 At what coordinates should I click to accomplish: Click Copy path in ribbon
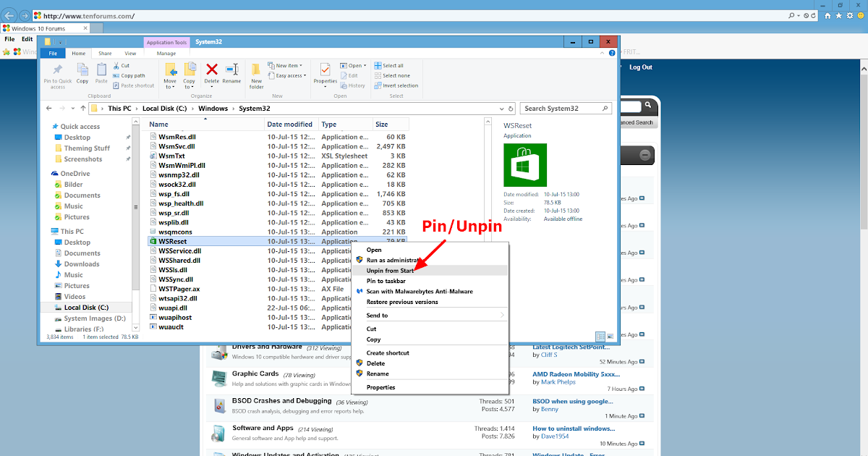tap(129, 75)
